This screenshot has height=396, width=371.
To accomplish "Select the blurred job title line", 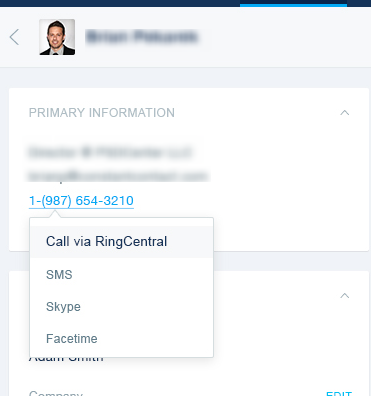I will coord(110,153).
